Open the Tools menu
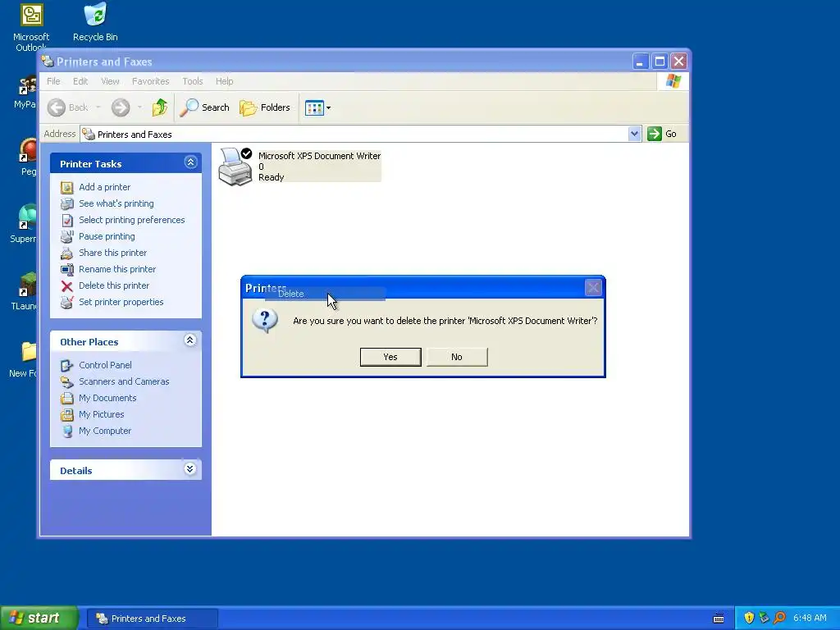 (192, 81)
